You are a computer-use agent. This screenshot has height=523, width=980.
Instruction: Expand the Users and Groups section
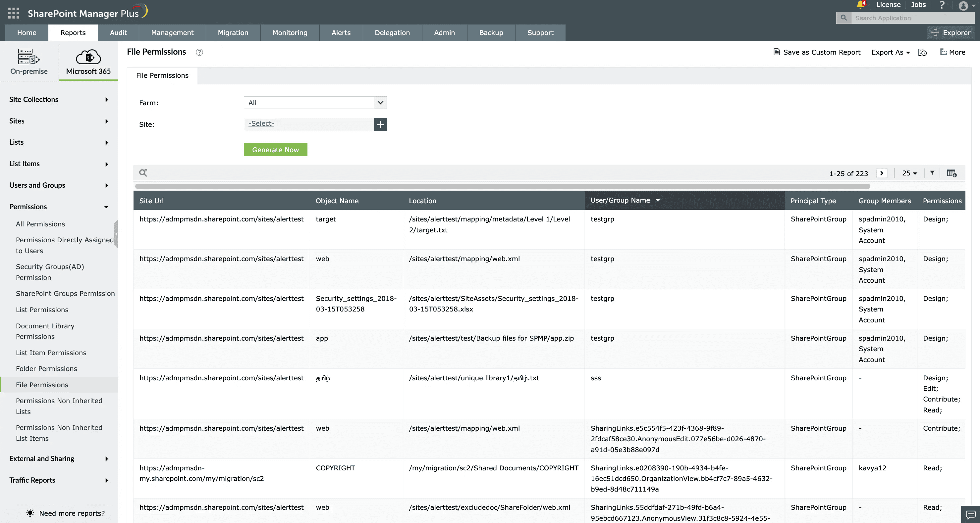coord(59,185)
